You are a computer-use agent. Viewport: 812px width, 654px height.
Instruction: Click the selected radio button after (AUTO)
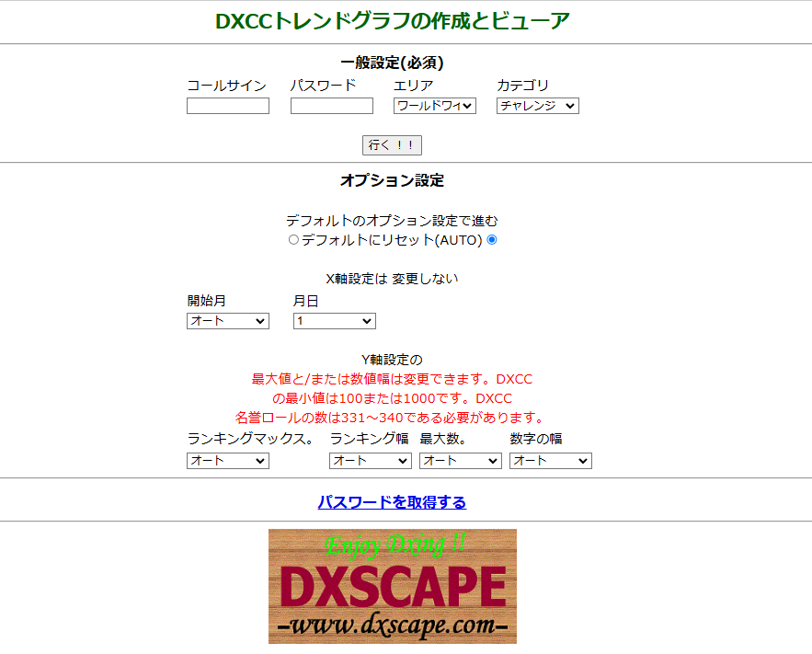click(x=492, y=240)
